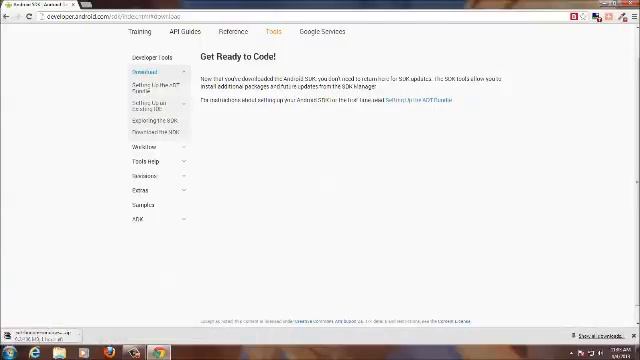Click the pink extension icon in toolbar
Viewport: 640px width, 360px height.
(x=609, y=17)
